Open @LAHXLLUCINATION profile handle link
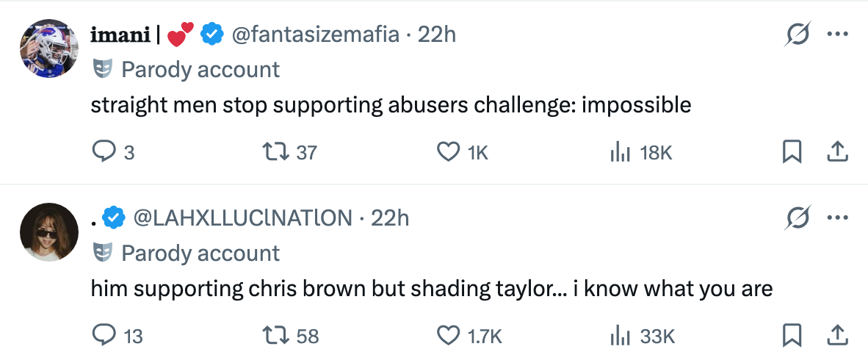868x363 pixels. (242, 218)
